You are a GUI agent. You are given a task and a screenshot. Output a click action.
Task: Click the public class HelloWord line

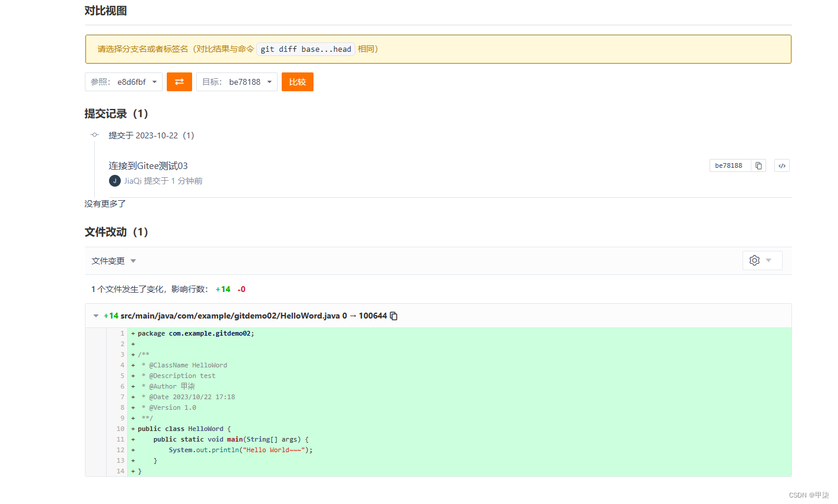pos(459,429)
